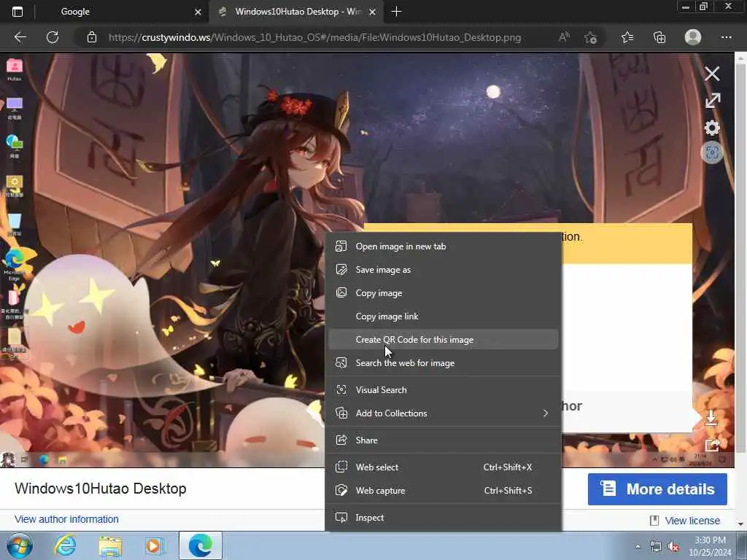Viewport: 747px width, 560px height.
Task: Add this page to favorites star icon
Action: (x=591, y=38)
